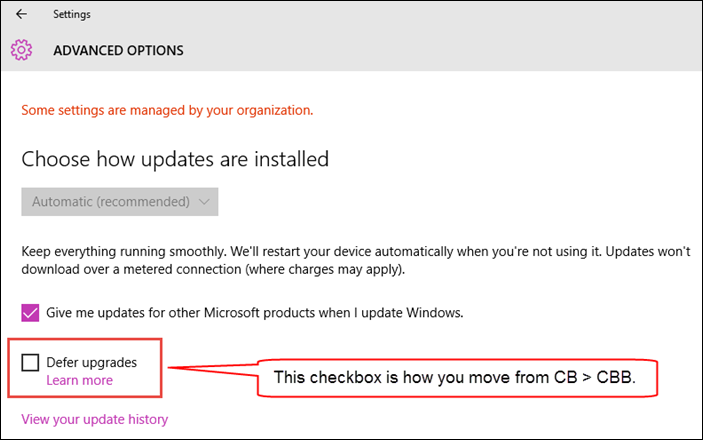Screen dimensions: 703x440
Task: Click the 'Defer upgrades' label text
Action: (x=91, y=362)
